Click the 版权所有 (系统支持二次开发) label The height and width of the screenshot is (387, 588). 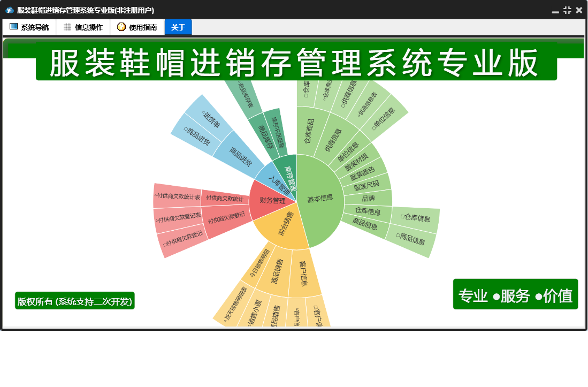point(74,301)
